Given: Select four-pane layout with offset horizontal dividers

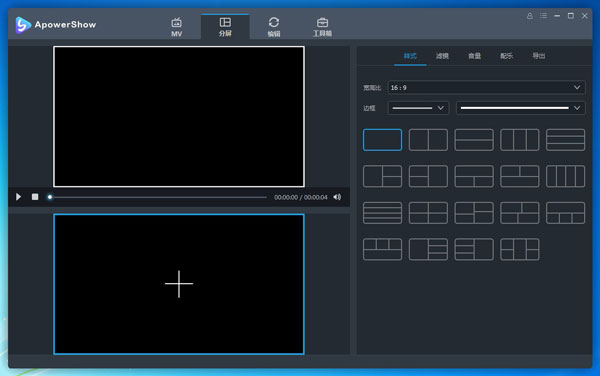Looking at the screenshot, I should 474,213.
